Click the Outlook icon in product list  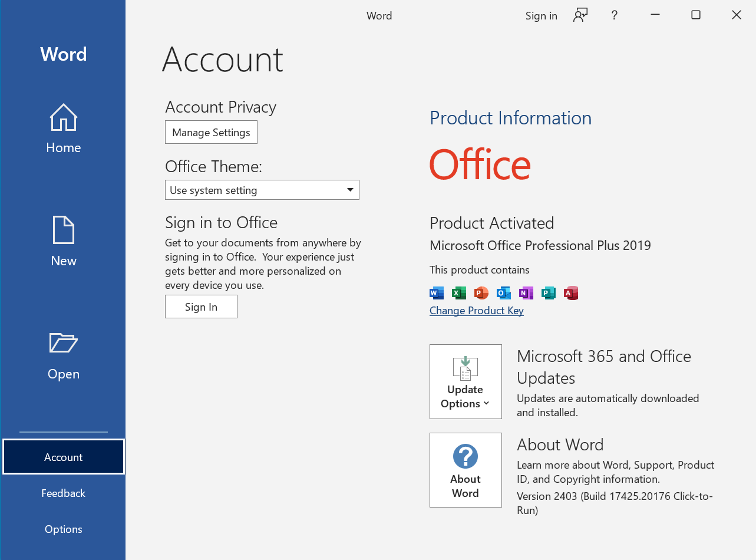pyautogui.click(x=504, y=293)
